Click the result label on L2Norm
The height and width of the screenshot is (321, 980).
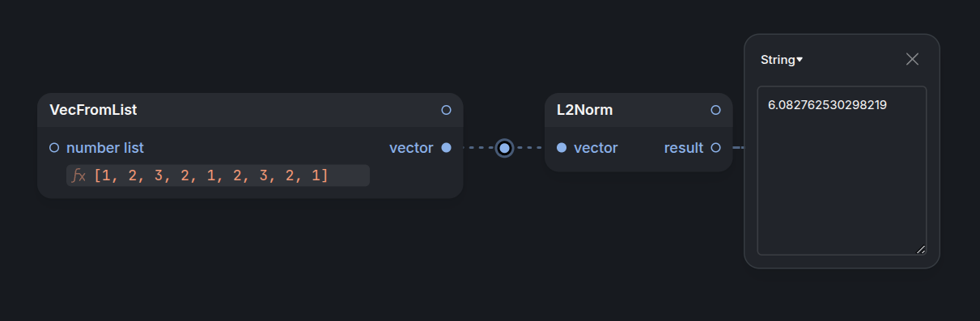[x=684, y=148]
